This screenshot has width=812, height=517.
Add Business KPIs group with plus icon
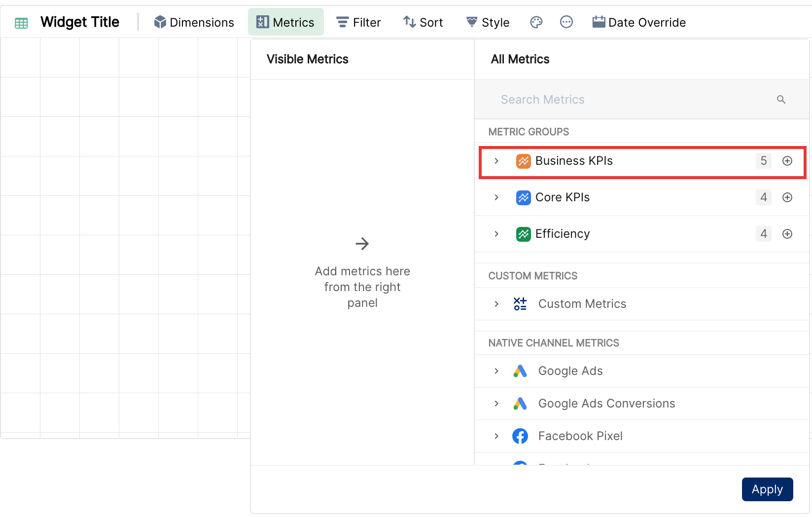[787, 161]
